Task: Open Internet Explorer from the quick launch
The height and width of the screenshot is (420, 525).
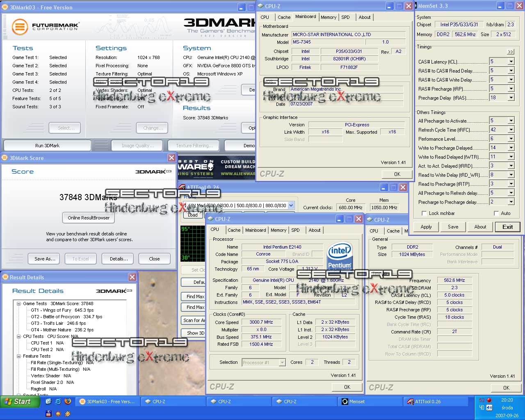Action: 58,402
